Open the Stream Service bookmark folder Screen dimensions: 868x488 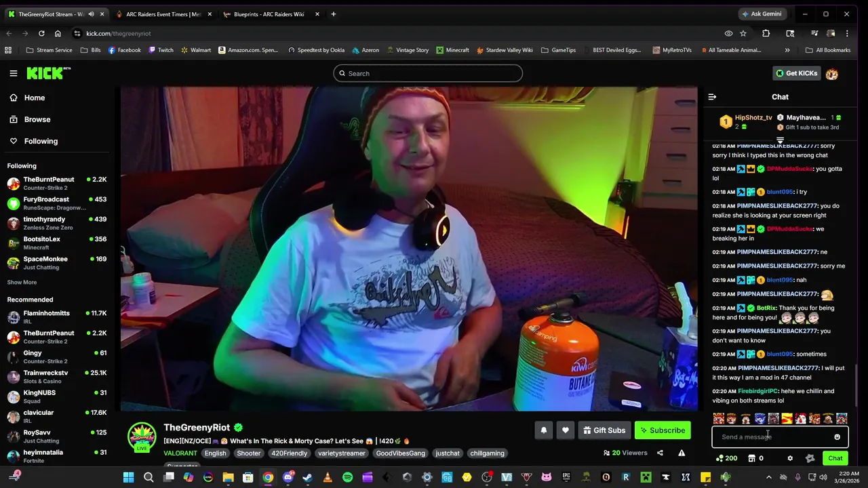49,50
